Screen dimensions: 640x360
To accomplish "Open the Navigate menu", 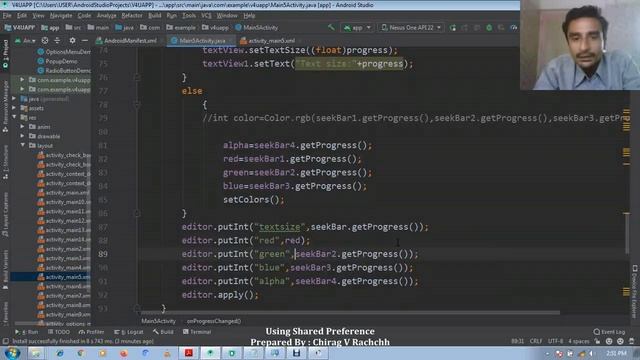I will tap(61, 16).
